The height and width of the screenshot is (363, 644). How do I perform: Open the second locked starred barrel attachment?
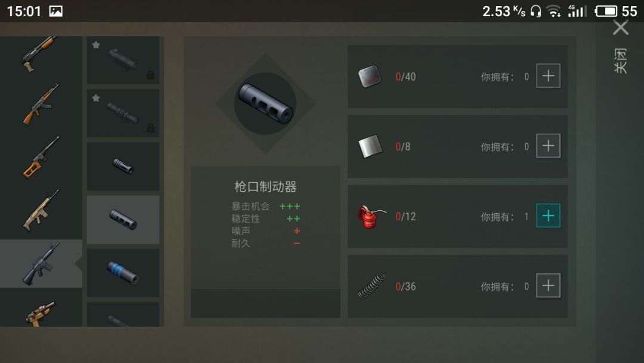click(123, 113)
